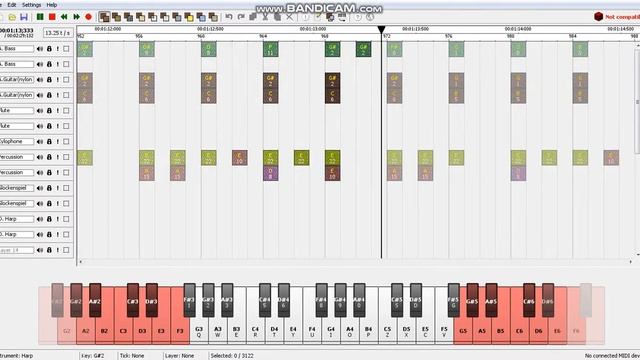This screenshot has height=360, width=640.
Task: Pause playback with the green pause button
Action: click(40, 17)
